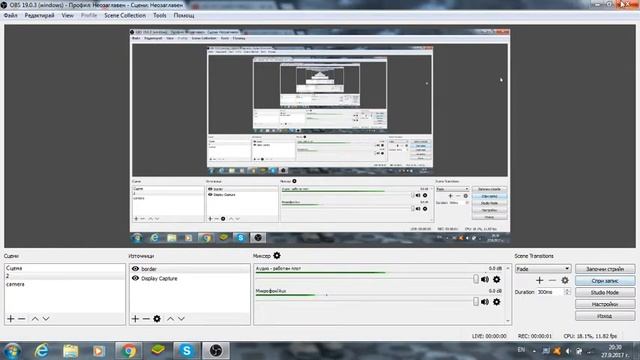Open the Tools menu

[x=160, y=16]
